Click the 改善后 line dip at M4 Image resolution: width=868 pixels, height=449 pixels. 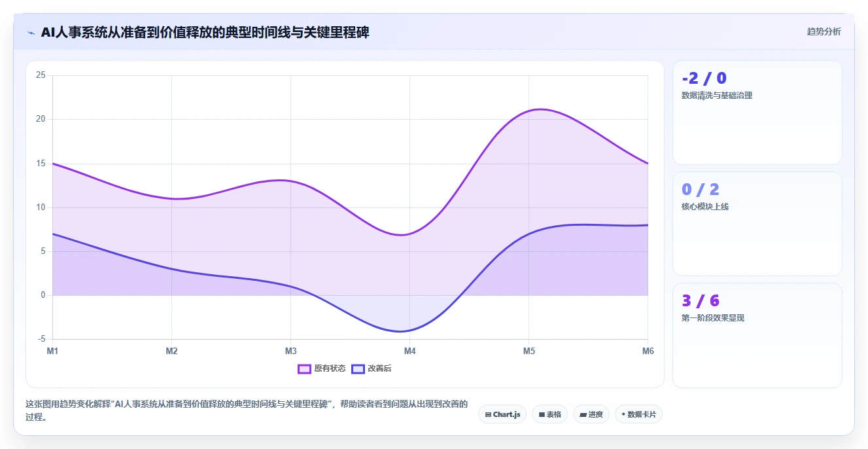400,331
